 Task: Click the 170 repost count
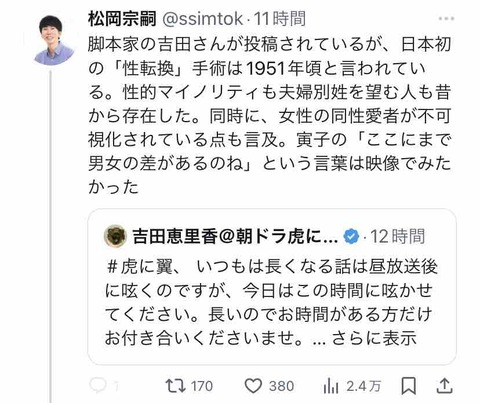pos(202,386)
